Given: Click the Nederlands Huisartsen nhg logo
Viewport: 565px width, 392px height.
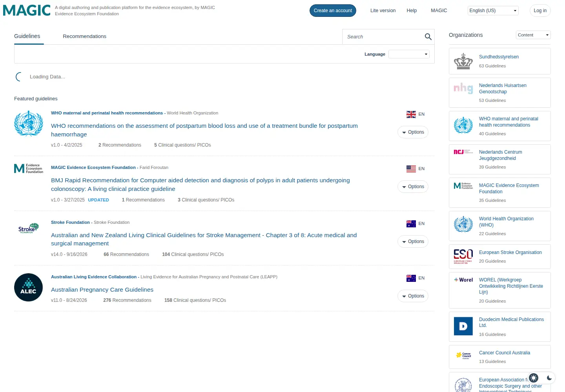Looking at the screenshot, I should point(463,88).
